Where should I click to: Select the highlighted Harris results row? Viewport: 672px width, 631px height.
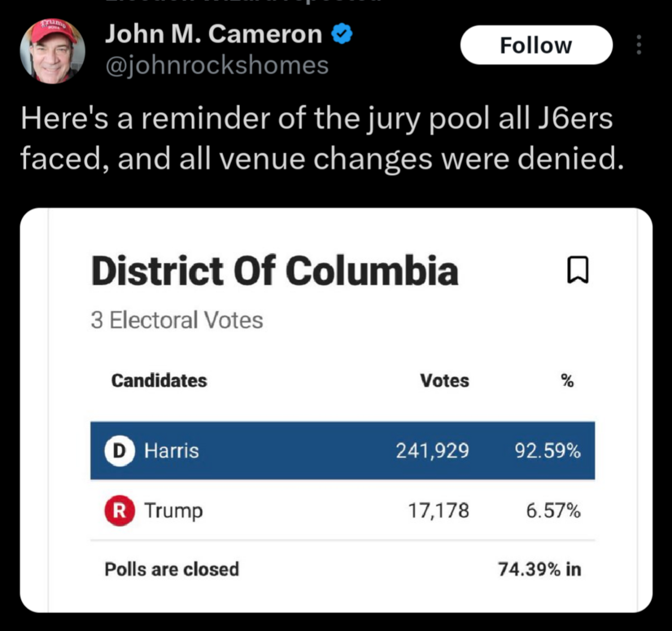pos(342,450)
